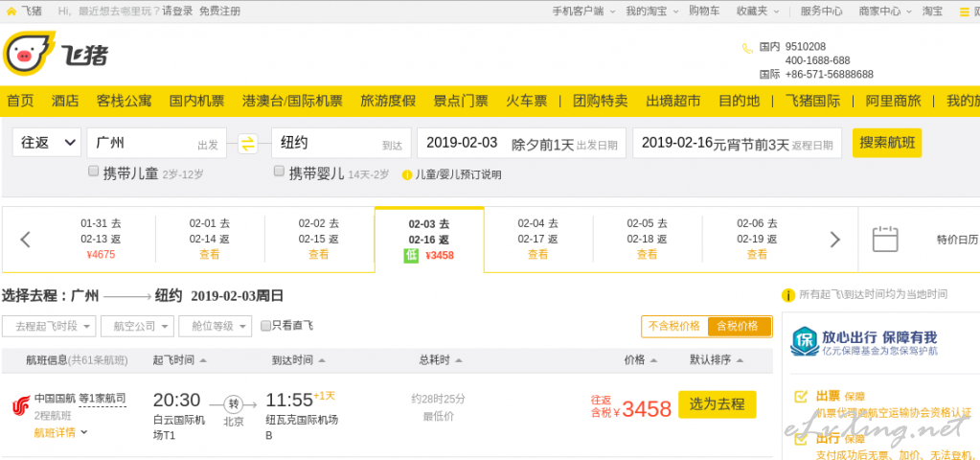The image size is (980, 460).
Task: Sort by 价格 column
Action: [641, 360]
